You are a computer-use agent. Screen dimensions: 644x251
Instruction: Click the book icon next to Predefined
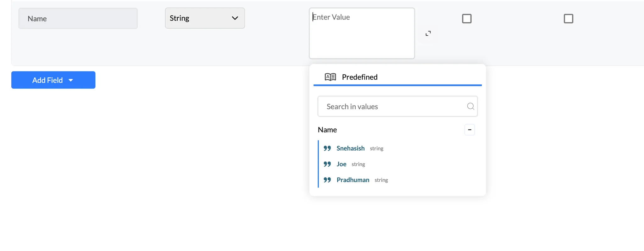[x=330, y=77]
